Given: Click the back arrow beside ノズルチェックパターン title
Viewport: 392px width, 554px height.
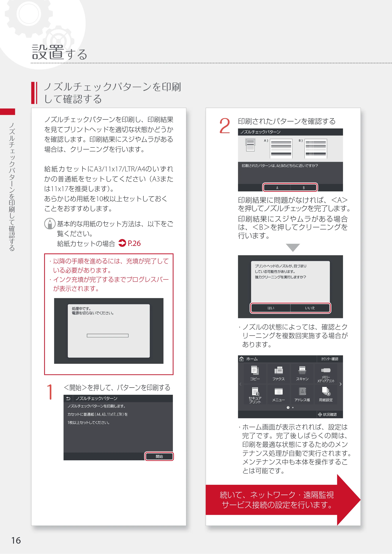Looking at the screenshot, I should [68, 398].
